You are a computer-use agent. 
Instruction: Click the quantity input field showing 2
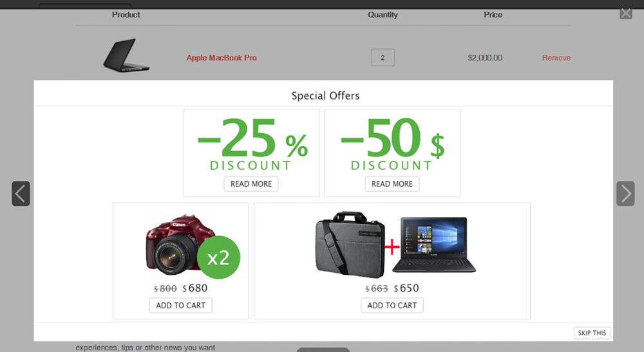(x=383, y=57)
